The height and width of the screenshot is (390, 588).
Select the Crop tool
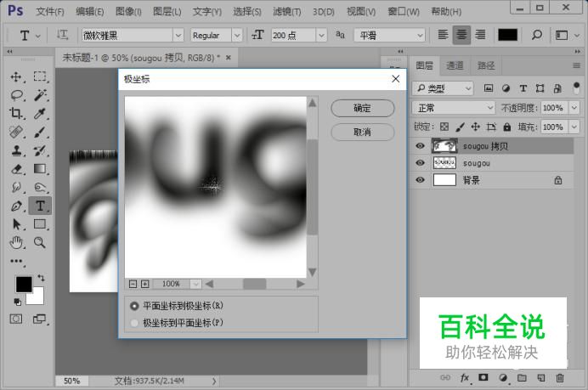(16, 113)
